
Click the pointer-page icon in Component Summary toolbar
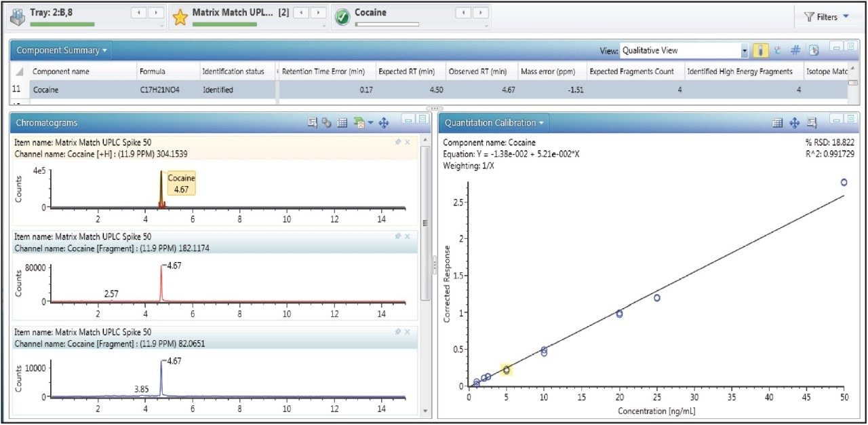814,50
